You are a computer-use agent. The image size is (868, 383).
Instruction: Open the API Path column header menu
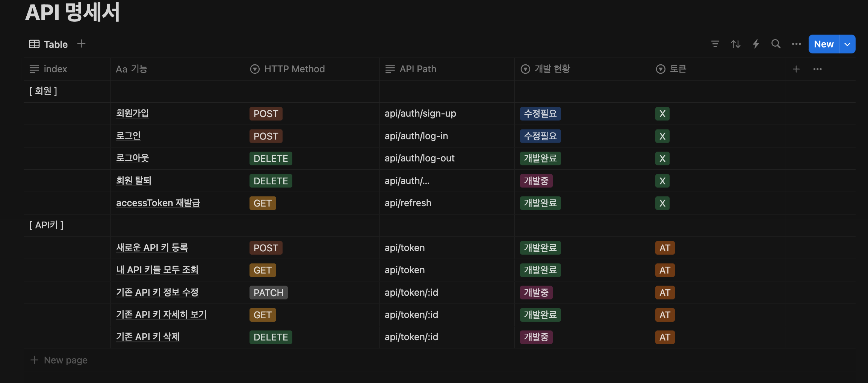447,69
